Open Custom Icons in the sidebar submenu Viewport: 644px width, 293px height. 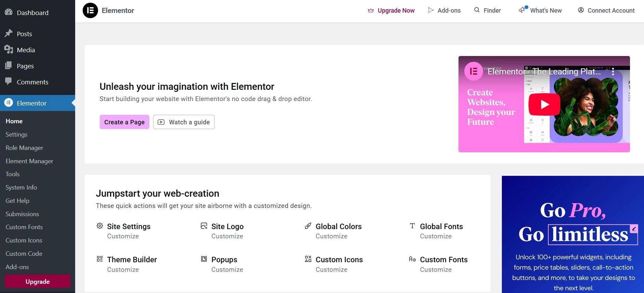pos(24,240)
